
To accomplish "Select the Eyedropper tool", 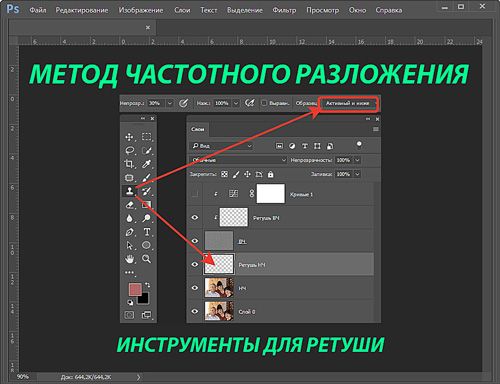I will click(x=146, y=164).
